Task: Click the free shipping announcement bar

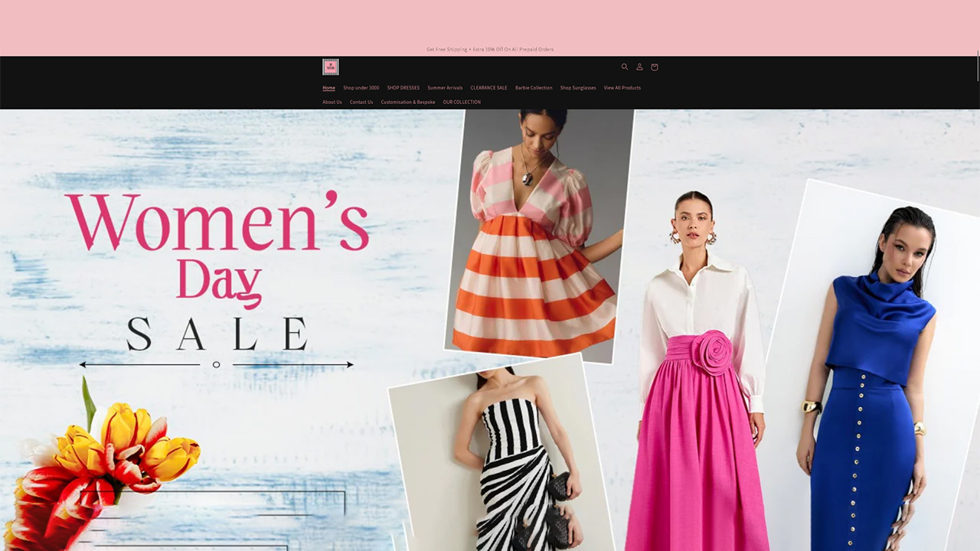Action: click(490, 50)
